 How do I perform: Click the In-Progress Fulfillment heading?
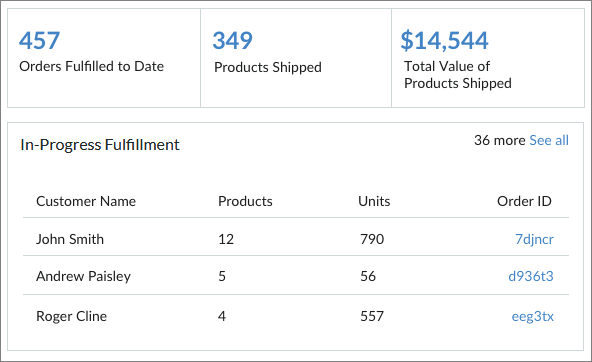coord(100,145)
